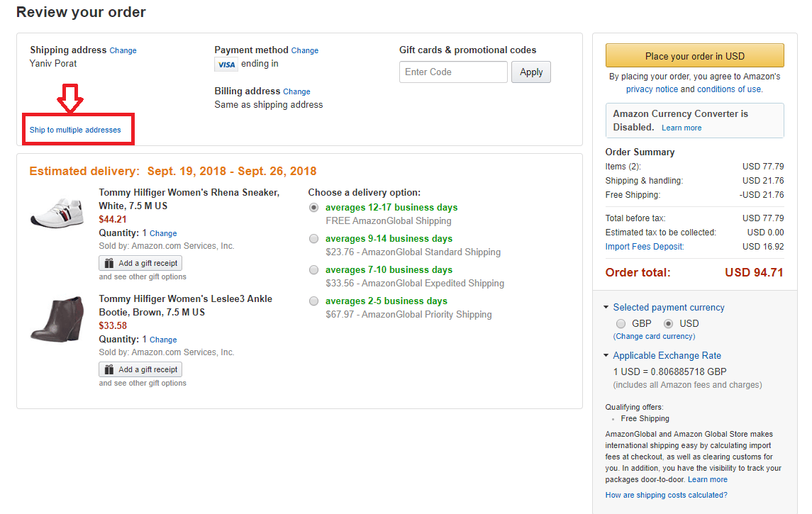Click gift icon on sneaker gift receipt

[x=109, y=263]
